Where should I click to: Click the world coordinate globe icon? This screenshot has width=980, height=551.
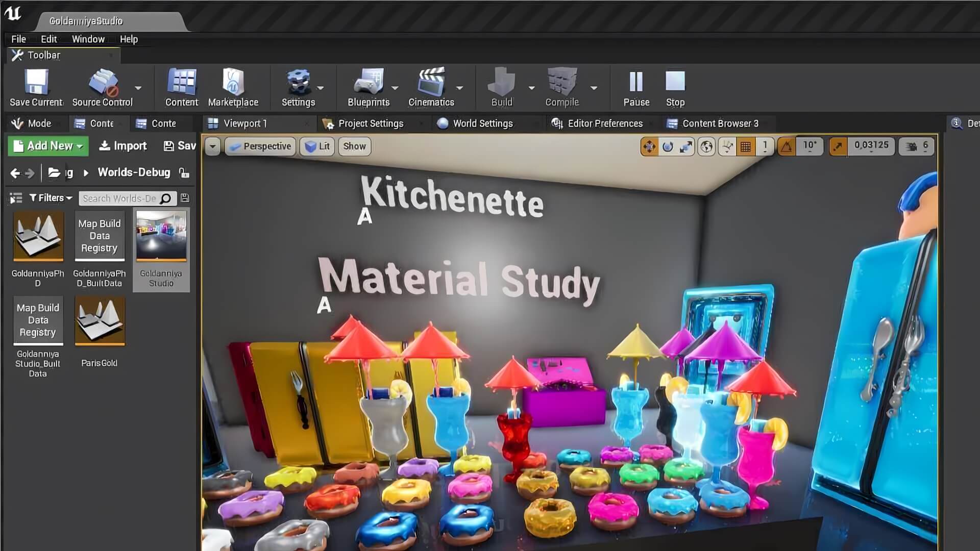(706, 147)
